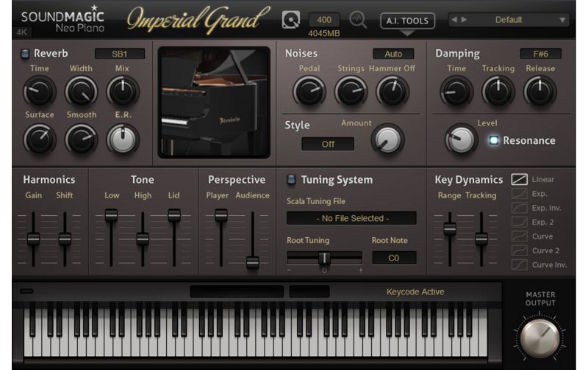Select the Exp. Inv. curve icon
This screenshot has width=588, height=370.
[x=520, y=208]
